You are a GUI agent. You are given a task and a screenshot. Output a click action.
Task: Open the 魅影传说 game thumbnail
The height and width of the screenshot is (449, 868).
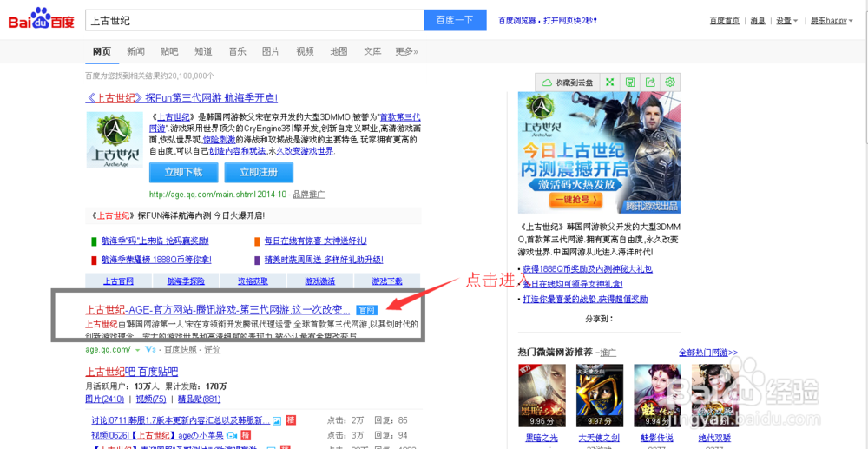click(658, 397)
